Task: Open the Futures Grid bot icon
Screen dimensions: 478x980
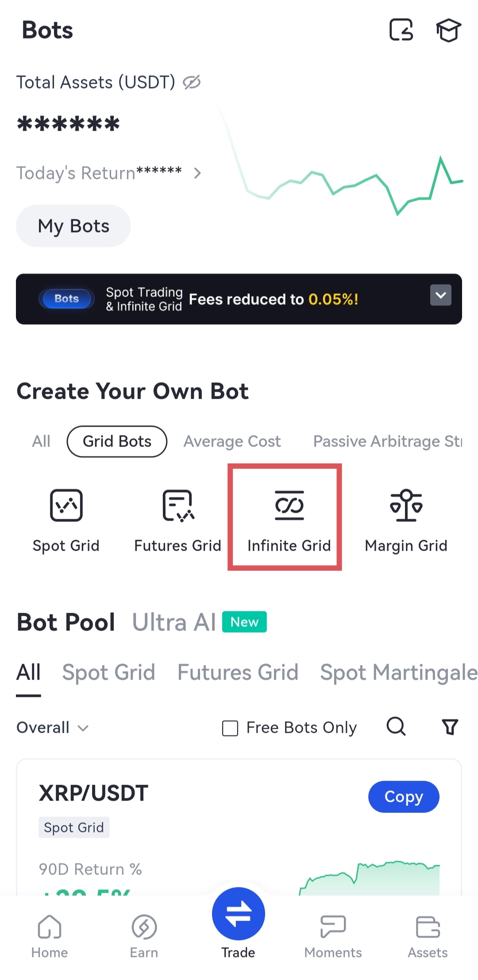Action: click(x=178, y=506)
